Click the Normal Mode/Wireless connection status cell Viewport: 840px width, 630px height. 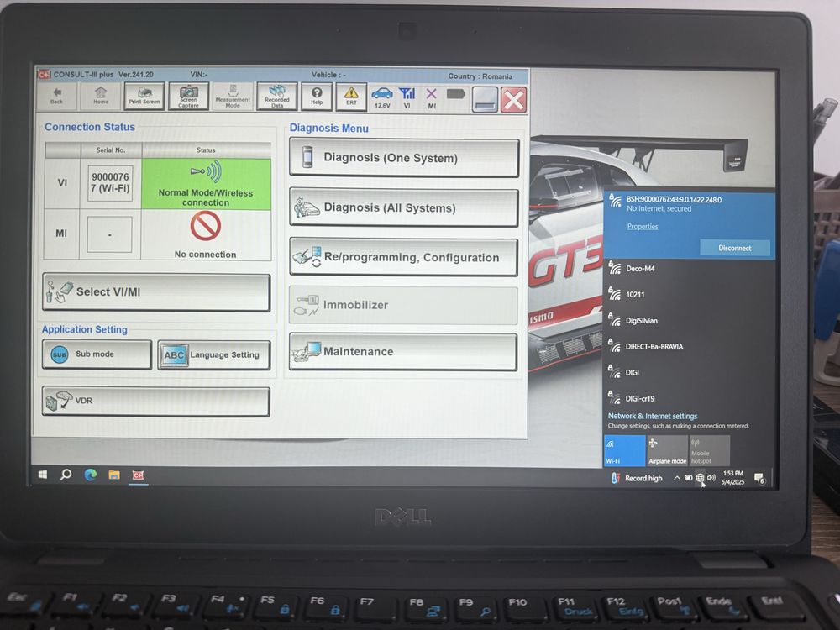click(x=206, y=184)
